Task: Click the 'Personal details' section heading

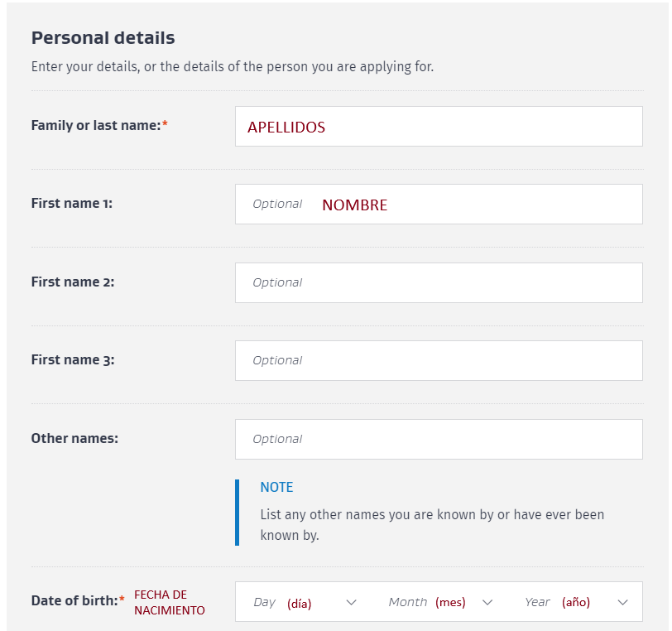Action: [103, 38]
